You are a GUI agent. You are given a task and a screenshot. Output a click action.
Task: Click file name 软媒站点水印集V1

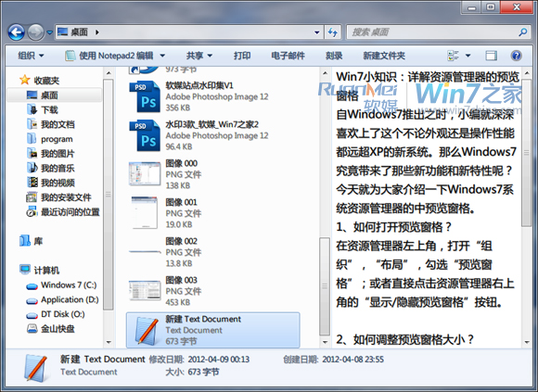[199, 85]
